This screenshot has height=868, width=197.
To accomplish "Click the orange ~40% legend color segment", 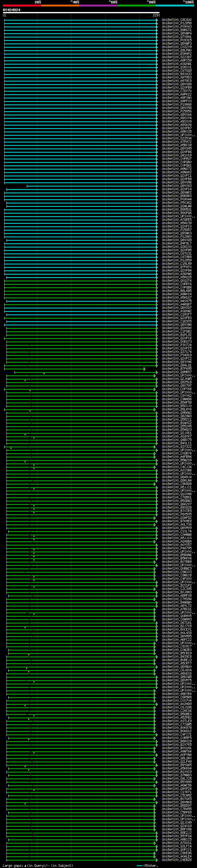I will tap(60, 6).
